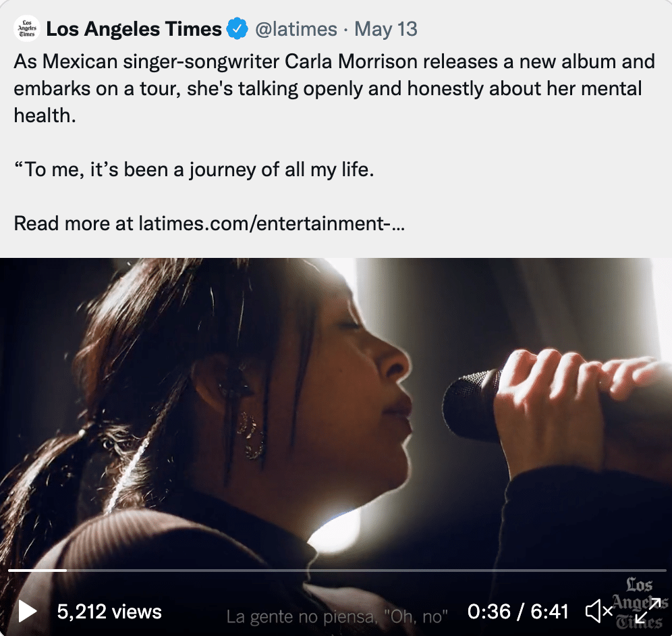Click the 0:36 / 6:41 time display
This screenshot has width=672, height=636.
pyautogui.click(x=518, y=612)
